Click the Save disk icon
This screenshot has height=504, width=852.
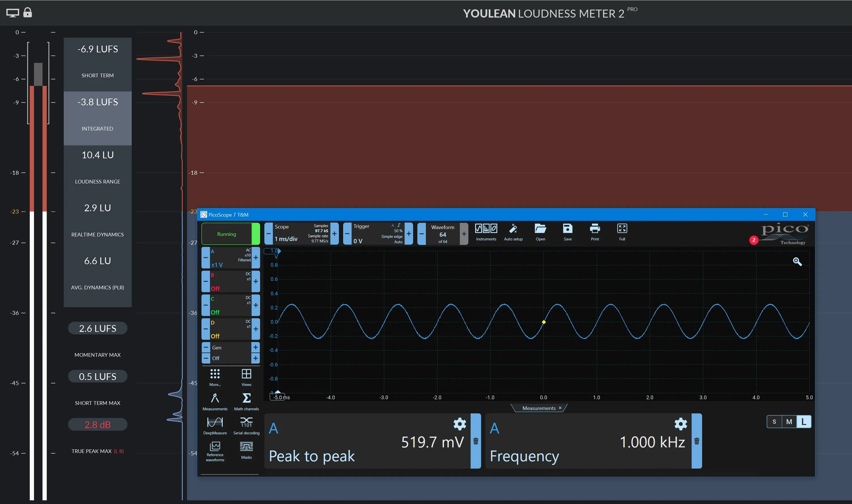(x=567, y=229)
